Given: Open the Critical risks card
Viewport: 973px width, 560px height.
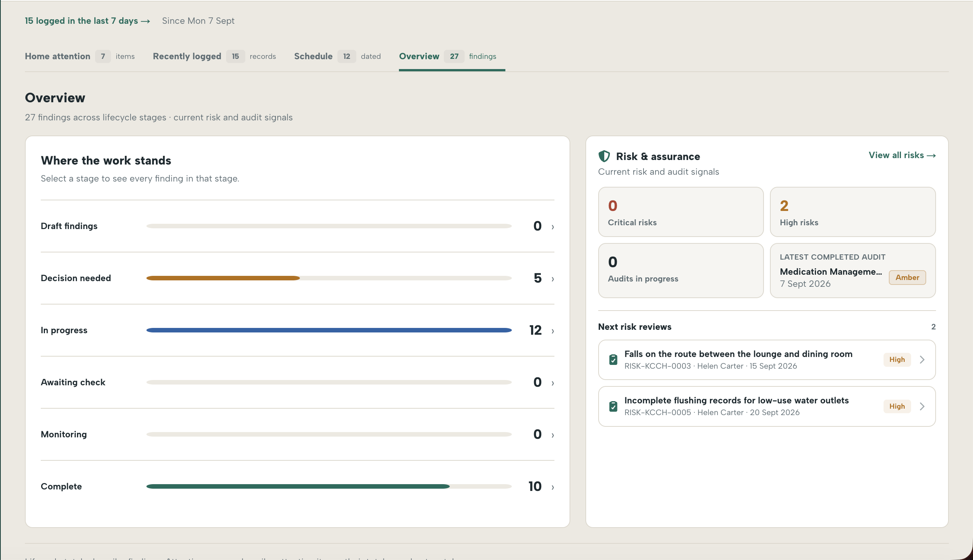Looking at the screenshot, I should click(x=681, y=212).
